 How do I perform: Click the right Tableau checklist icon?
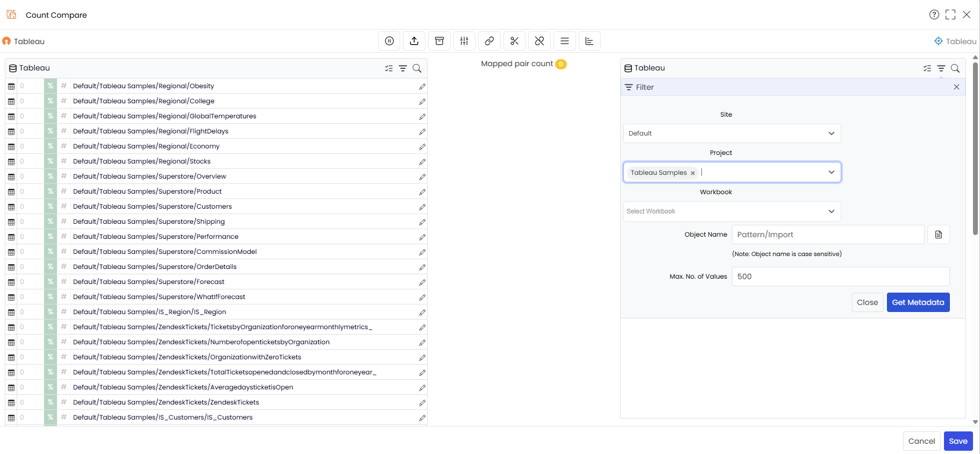pos(927,68)
